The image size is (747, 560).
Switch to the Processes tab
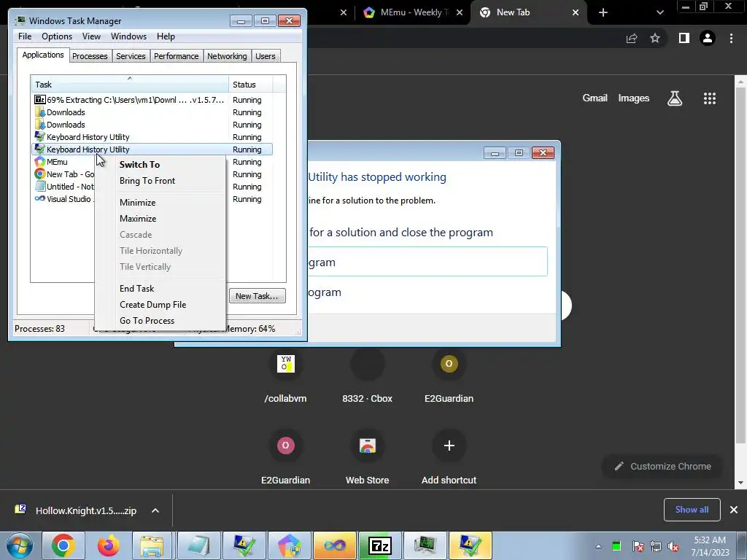pos(90,56)
